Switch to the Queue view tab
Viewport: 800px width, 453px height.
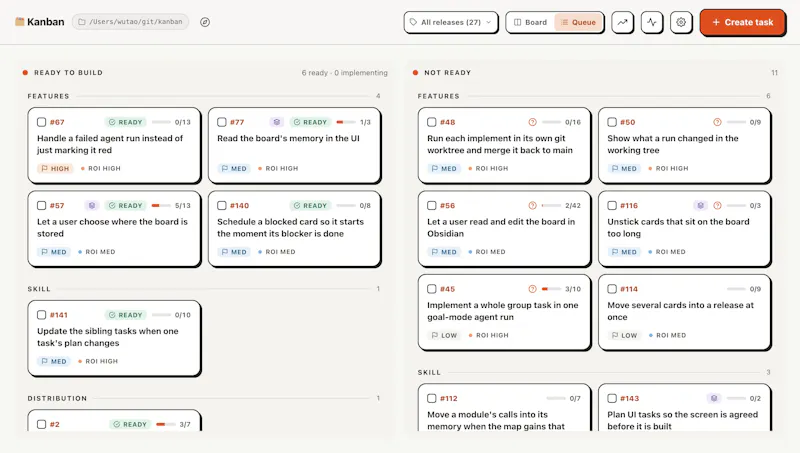(579, 22)
